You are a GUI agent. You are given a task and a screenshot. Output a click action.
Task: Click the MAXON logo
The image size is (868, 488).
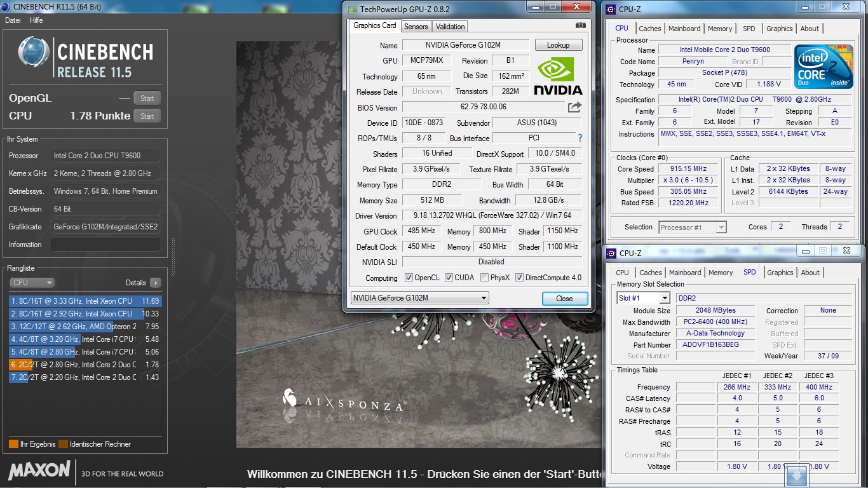(39, 470)
